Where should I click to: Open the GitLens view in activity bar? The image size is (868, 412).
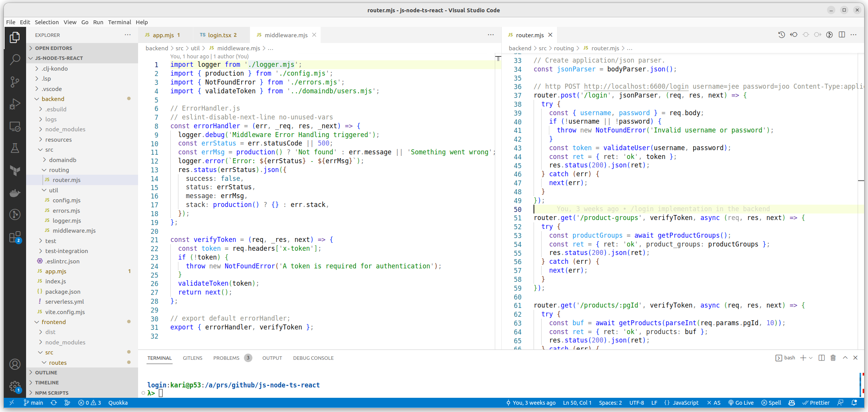pos(15,215)
